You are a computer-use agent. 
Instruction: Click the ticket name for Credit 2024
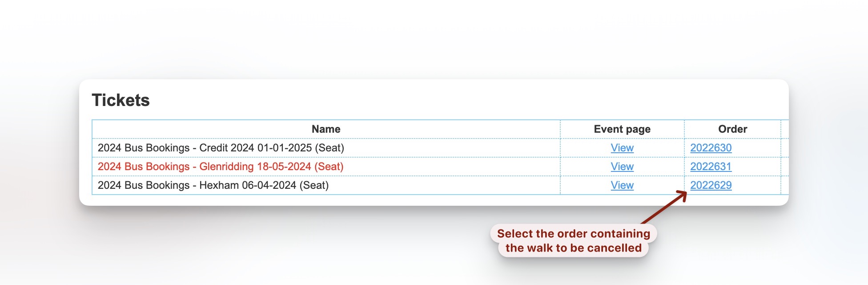point(222,147)
